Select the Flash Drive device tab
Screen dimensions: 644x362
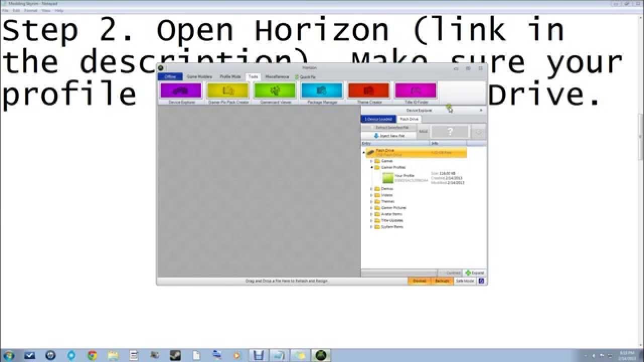(x=409, y=119)
